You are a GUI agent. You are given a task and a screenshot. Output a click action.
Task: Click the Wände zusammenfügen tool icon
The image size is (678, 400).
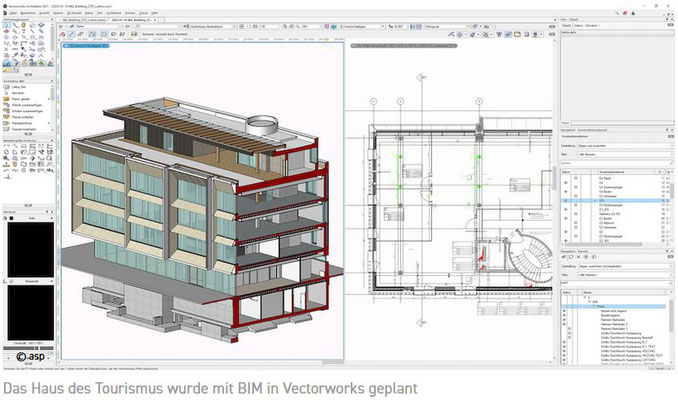click(x=6, y=105)
